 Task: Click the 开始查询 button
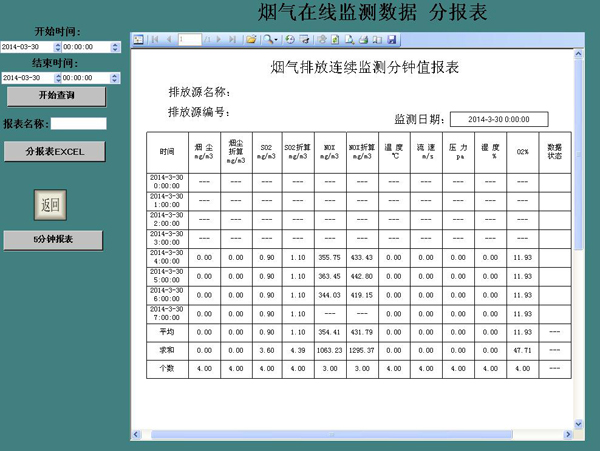click(56, 96)
